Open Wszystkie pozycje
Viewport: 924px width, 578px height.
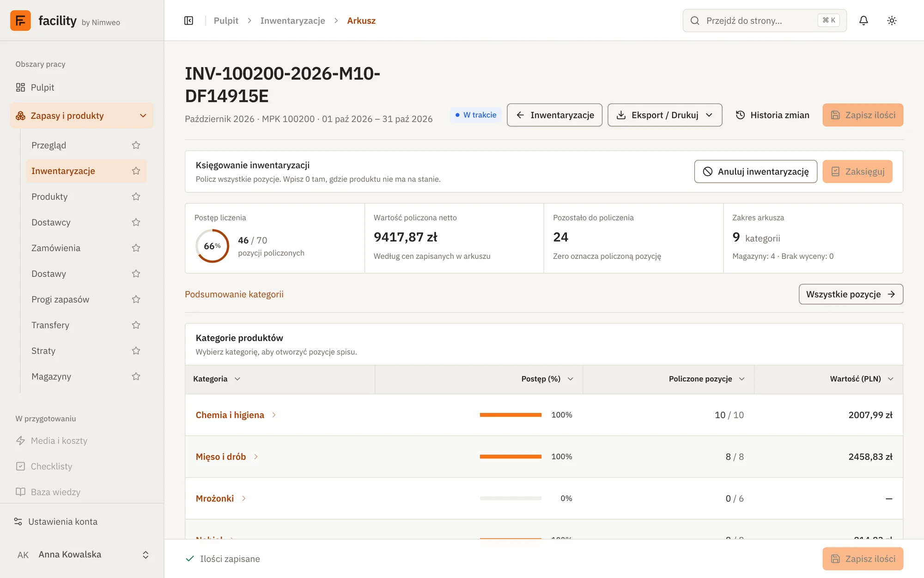851,294
